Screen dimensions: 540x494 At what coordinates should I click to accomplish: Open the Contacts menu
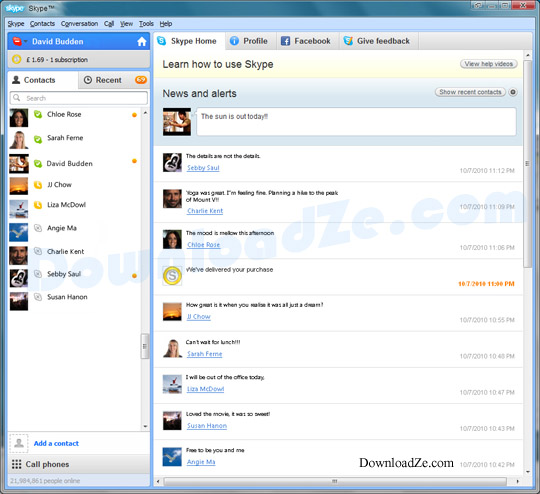tap(42, 24)
